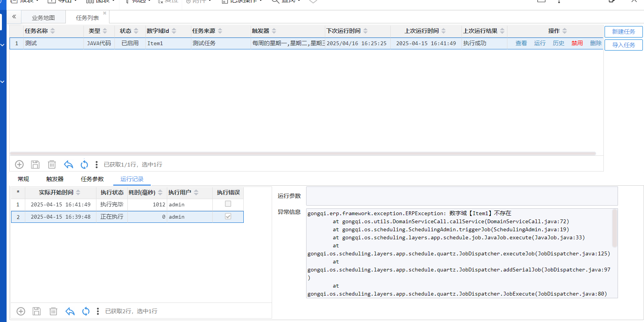Click the 删除 link for task 测试
Screen dimensions: 644x322
[596, 43]
